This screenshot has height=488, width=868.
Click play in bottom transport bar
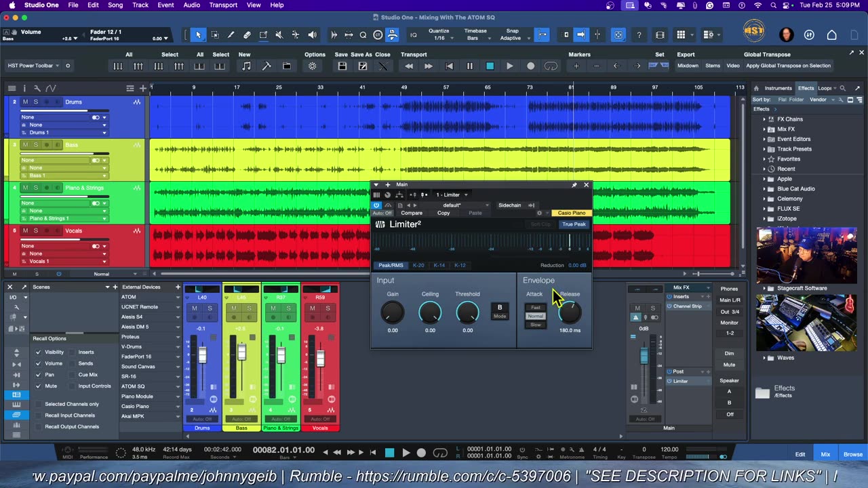click(406, 453)
